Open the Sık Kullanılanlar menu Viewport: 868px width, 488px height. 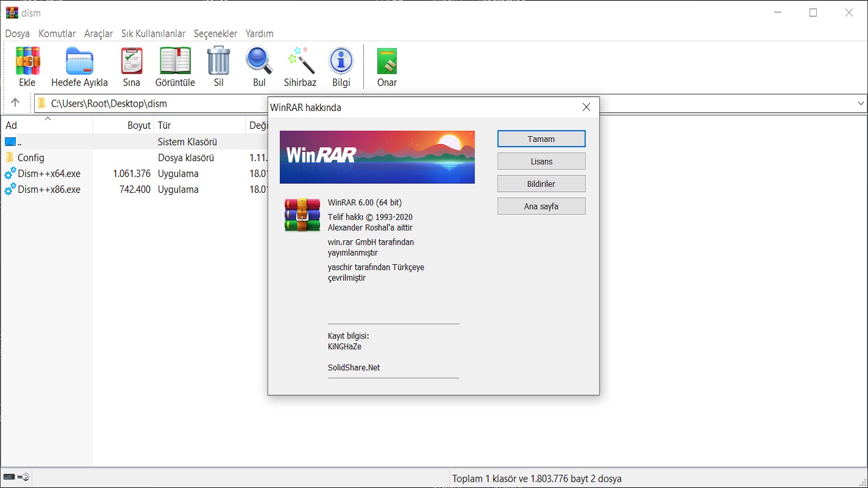point(153,34)
